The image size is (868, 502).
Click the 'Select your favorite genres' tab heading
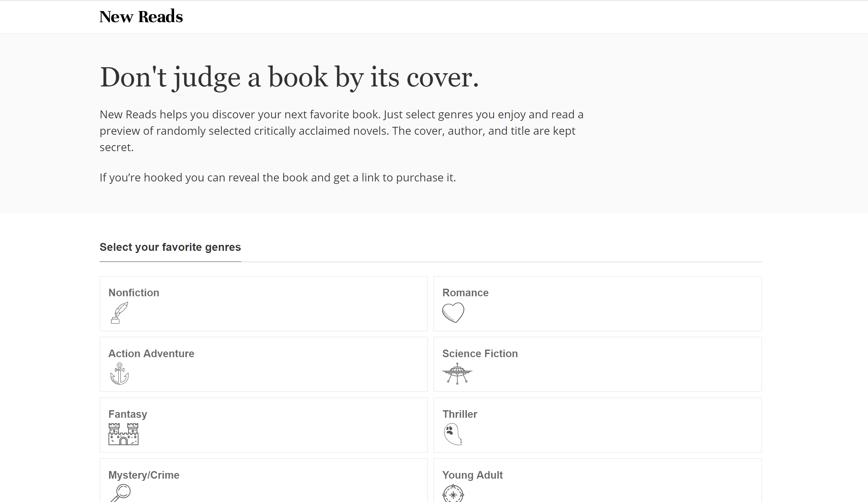point(170,247)
